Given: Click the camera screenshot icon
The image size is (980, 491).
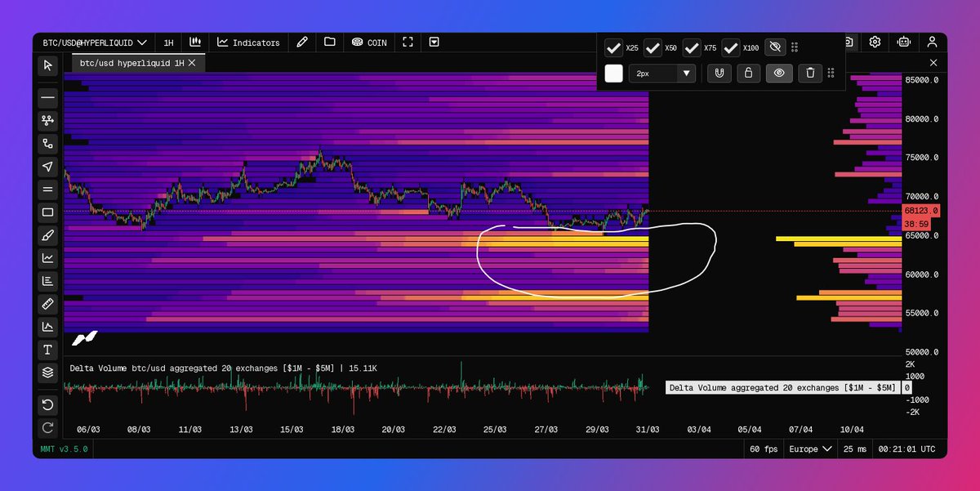Looking at the screenshot, I should click(x=849, y=42).
